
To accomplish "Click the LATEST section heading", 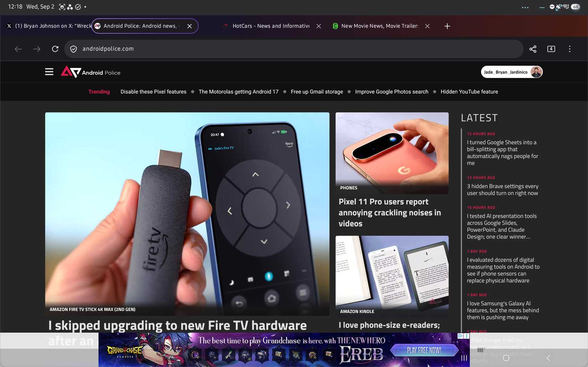I will click(x=479, y=118).
